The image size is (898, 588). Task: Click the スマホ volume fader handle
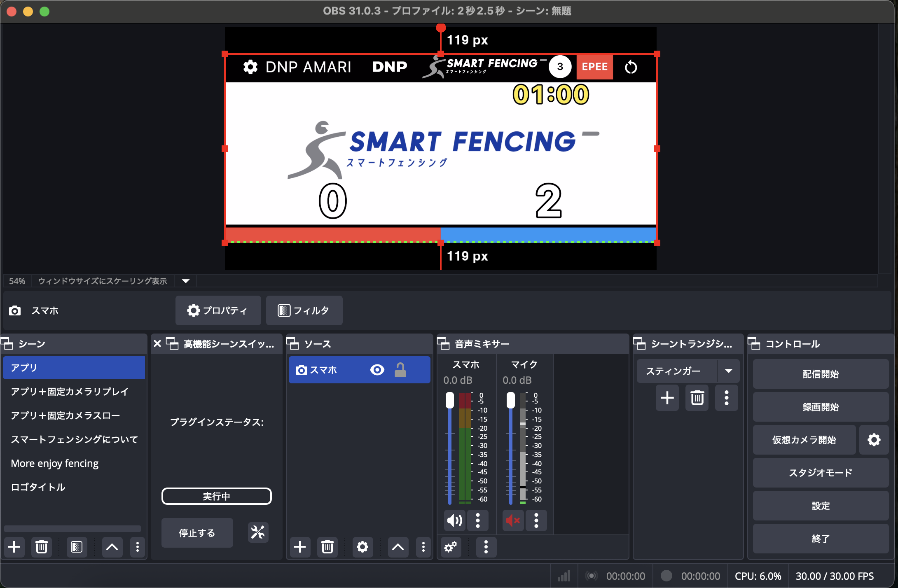[x=450, y=400]
